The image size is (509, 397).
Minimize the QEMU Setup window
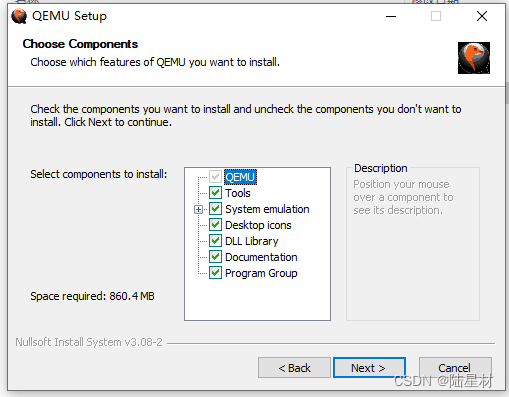[391, 16]
